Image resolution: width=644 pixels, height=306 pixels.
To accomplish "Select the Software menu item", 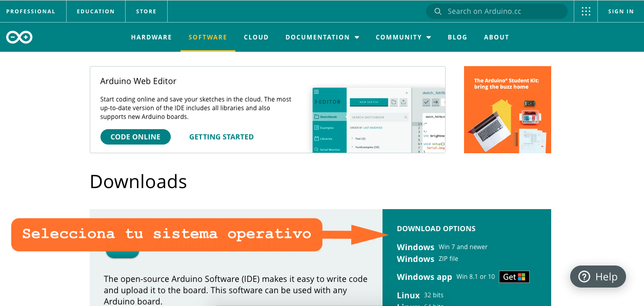I will (208, 37).
